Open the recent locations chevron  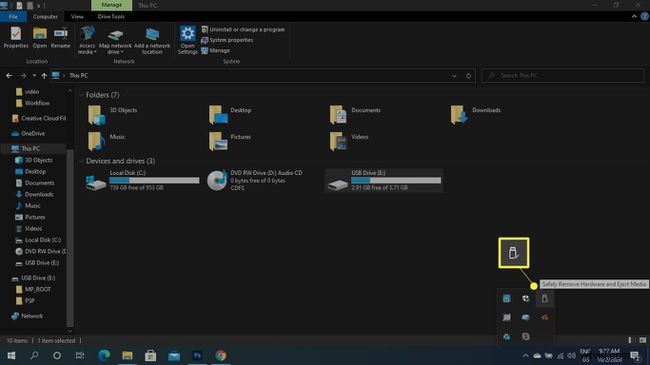34,75
